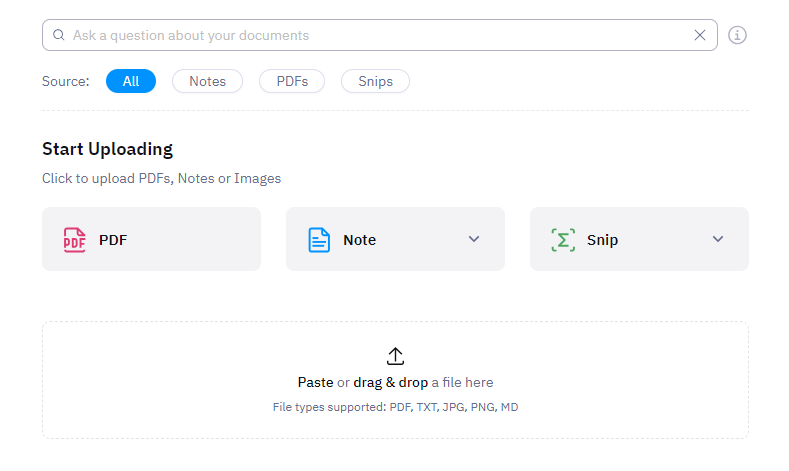
Task: Click the supported file types line
Action: click(x=395, y=407)
